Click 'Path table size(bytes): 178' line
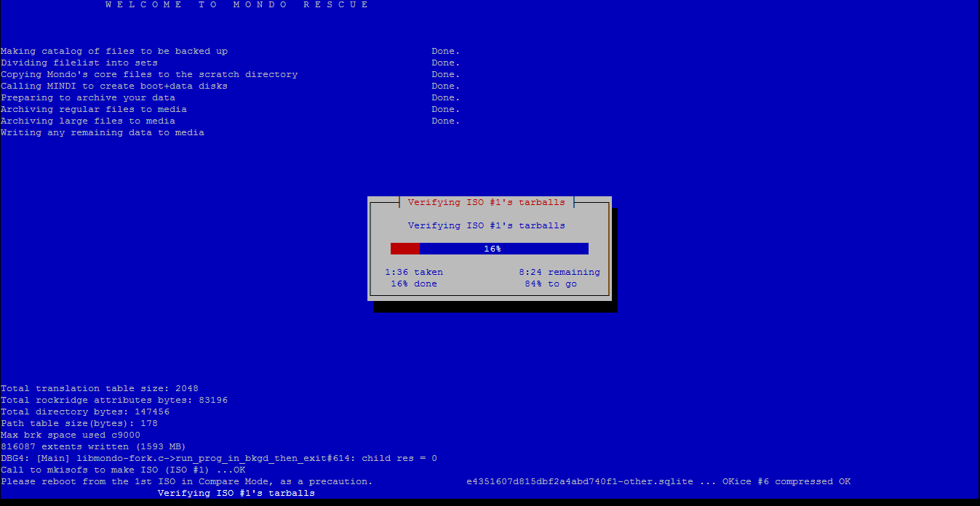Viewport: 980px width, 506px height. coord(79,423)
